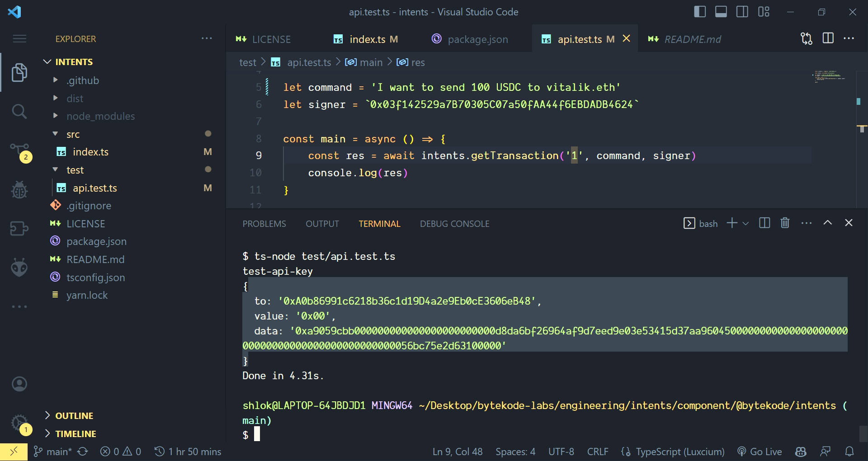Open the Accounts menu icon

pos(19,384)
